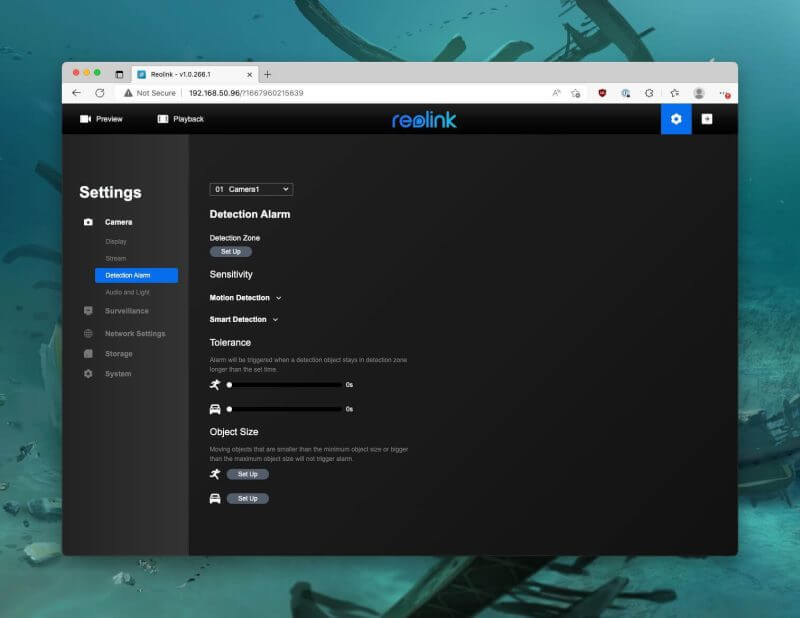Click the person icon under Object Size
The width and height of the screenshot is (800, 618).
coord(215,474)
